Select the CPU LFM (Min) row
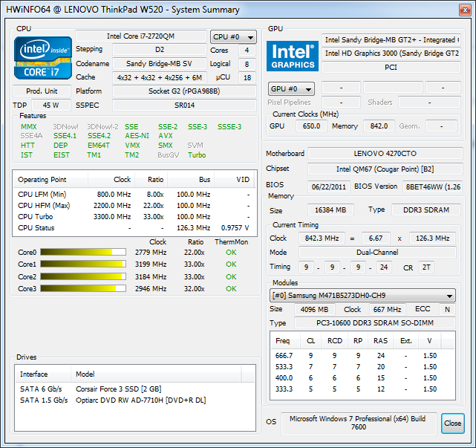Image resolution: width=476 pixels, height=448 pixels. (x=134, y=195)
